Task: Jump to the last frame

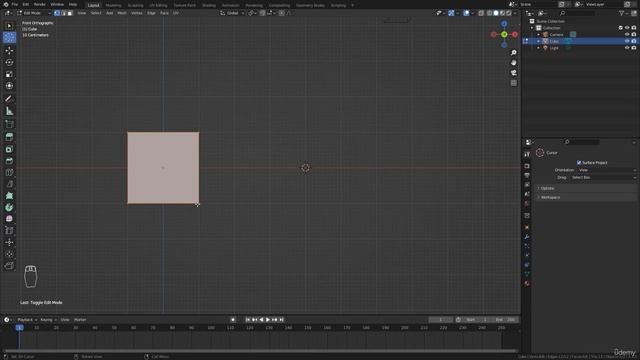Action: [281, 320]
